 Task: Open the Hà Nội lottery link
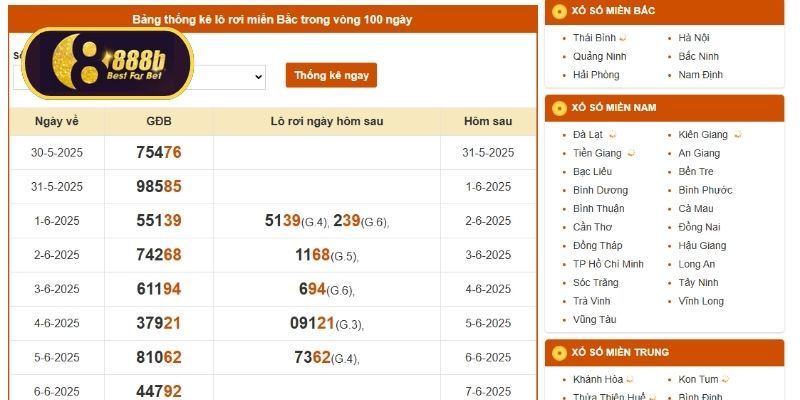[x=693, y=38]
